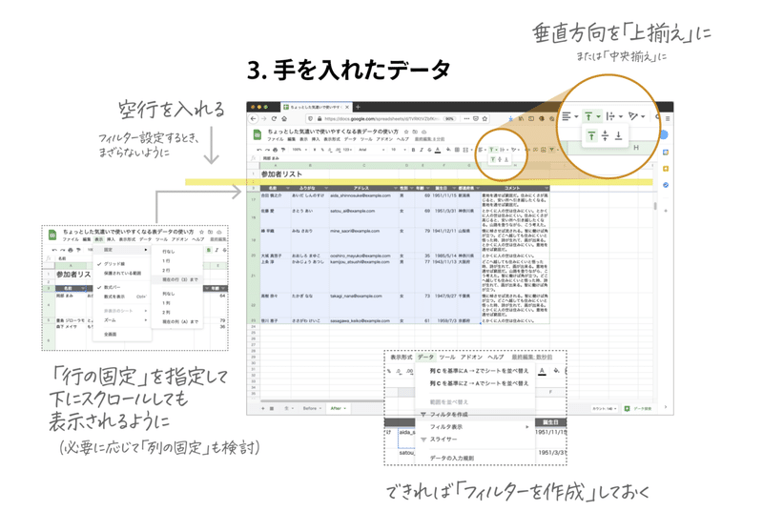Image resolution: width=763 pixels, height=532 pixels.
Task: Click データ探索 button at bottom right
Action: click(637, 408)
